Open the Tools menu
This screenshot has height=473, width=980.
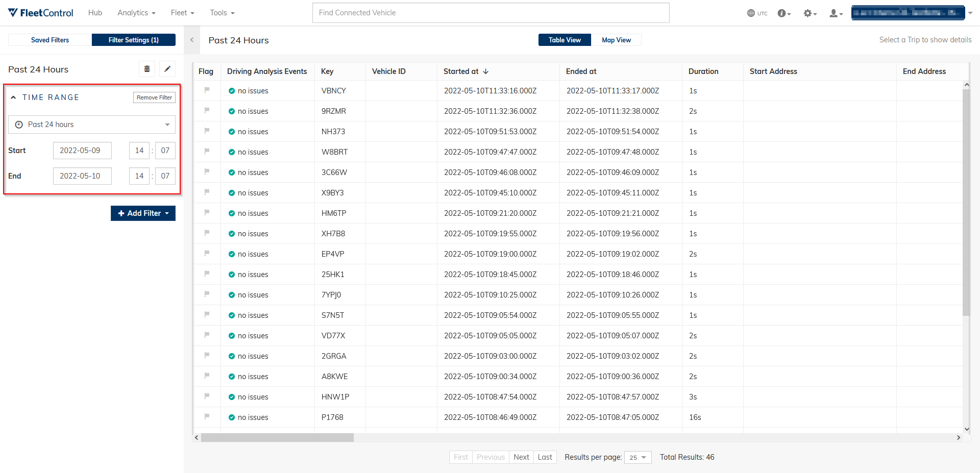(x=222, y=13)
